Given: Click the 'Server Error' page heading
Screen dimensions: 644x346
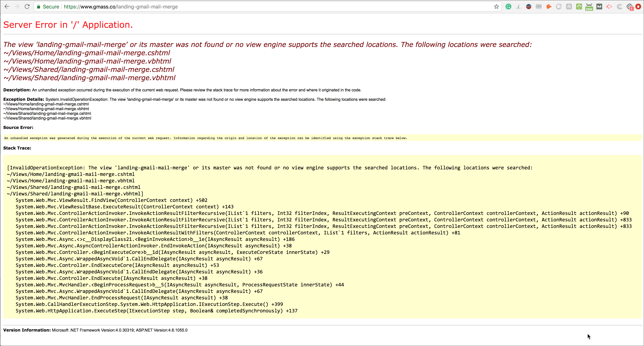Looking at the screenshot, I should coord(68,25).
